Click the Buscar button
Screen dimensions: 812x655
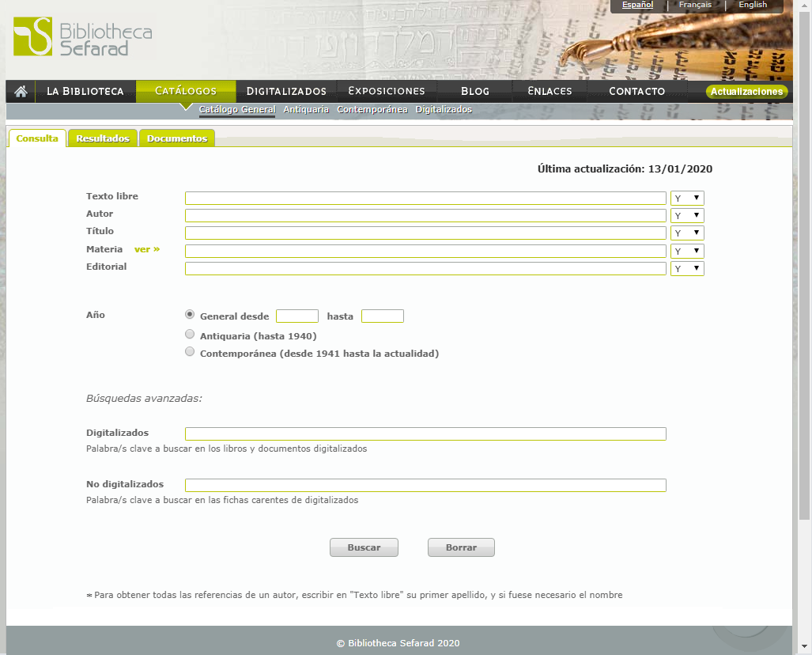pos(364,547)
